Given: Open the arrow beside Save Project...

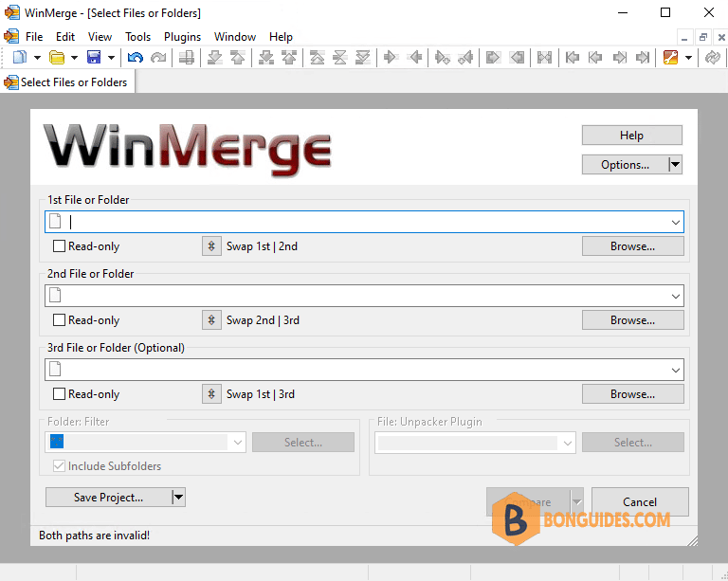Looking at the screenshot, I should (179, 498).
